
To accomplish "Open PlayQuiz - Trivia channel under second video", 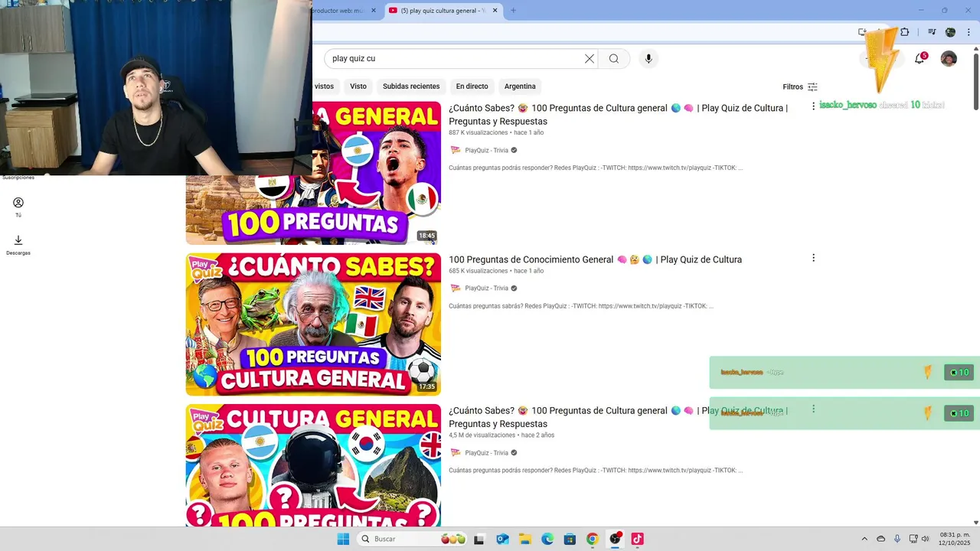I will point(486,289).
